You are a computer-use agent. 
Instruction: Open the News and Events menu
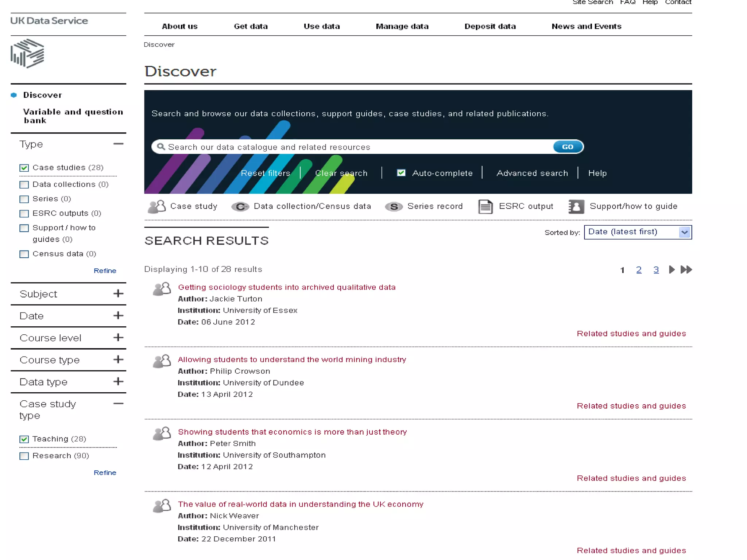[x=586, y=26]
